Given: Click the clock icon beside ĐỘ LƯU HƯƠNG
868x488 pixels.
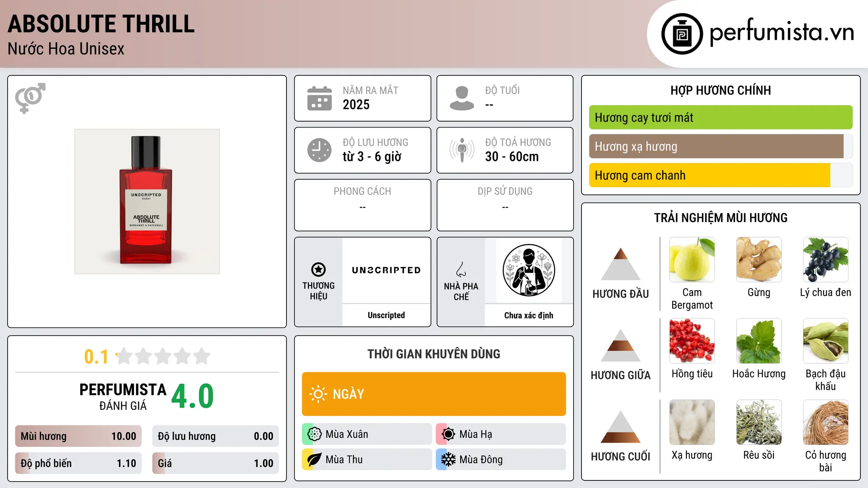Looking at the screenshot, I should pyautogui.click(x=320, y=150).
